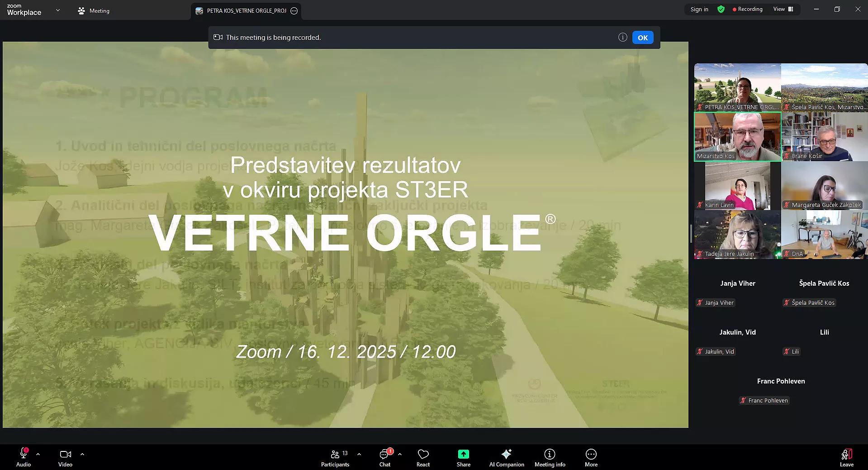Dismiss recording notice with OK button

pyautogui.click(x=642, y=38)
